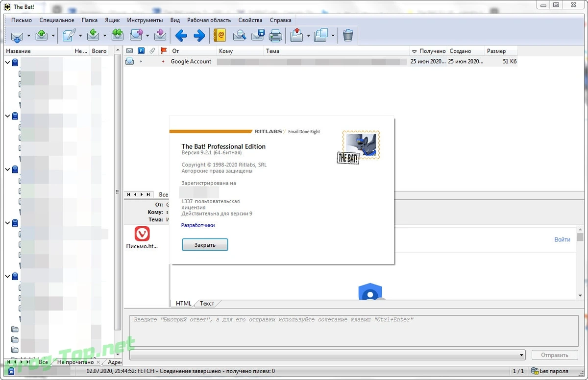Viewport: 588px width, 380px height.
Task: Click the FETCH Соединение завершено status text
Action: [x=180, y=371]
